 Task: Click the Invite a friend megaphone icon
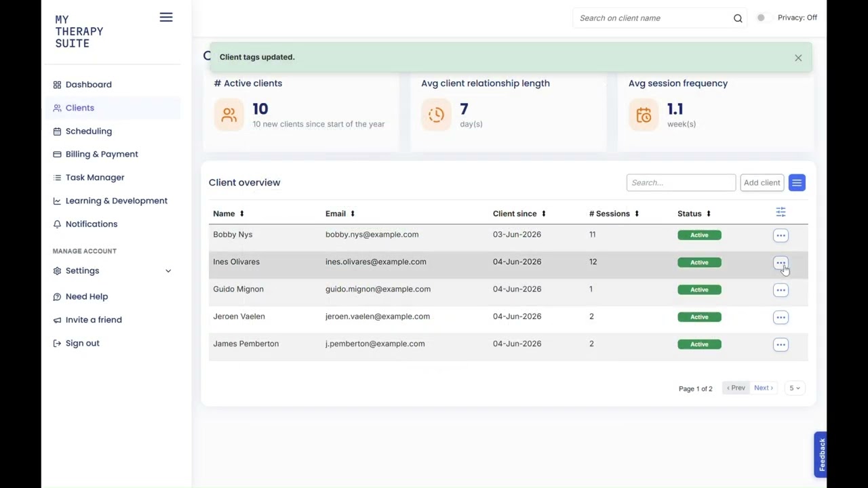57,320
